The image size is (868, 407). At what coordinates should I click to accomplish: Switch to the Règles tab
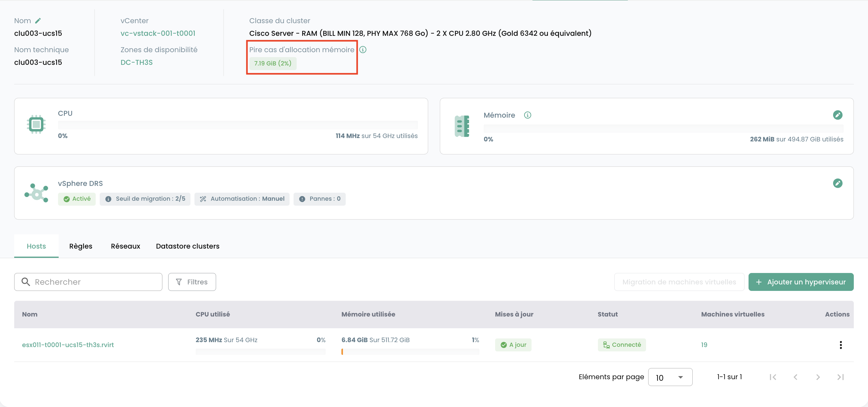pyautogui.click(x=81, y=246)
